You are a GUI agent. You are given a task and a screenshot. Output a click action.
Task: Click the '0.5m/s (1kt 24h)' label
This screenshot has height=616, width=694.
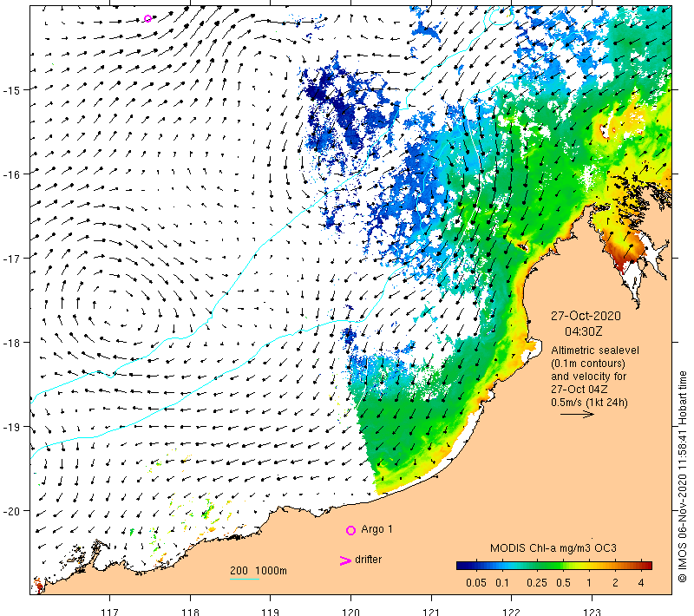click(x=589, y=403)
